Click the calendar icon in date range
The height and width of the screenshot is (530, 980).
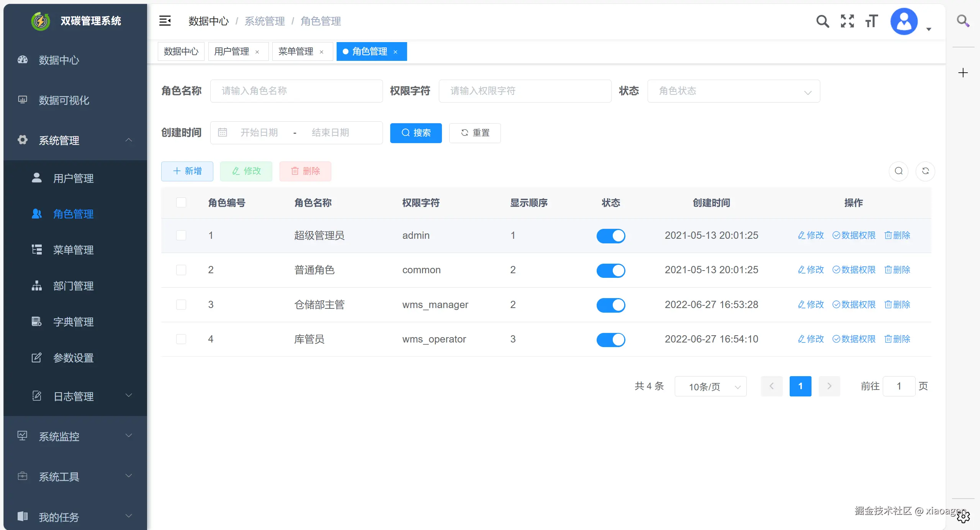223,132
